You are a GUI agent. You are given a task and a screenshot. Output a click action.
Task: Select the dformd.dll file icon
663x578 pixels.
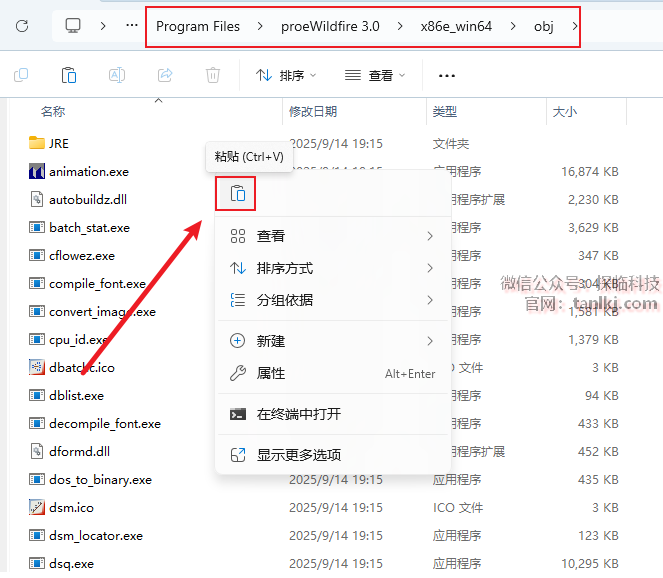point(37,451)
